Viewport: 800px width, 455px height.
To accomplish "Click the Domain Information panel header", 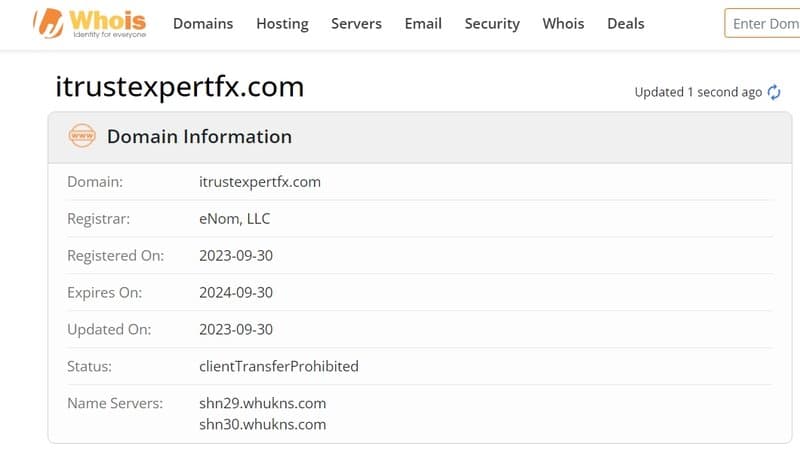I will [x=420, y=137].
